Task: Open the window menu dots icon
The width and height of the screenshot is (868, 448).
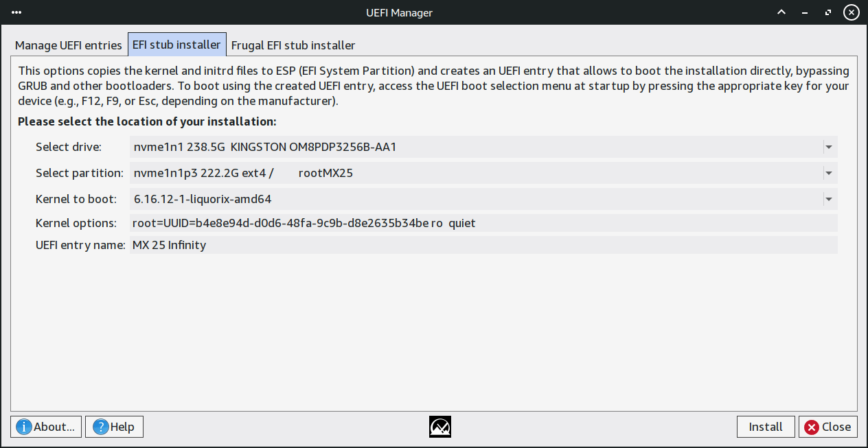Action: pos(16,12)
